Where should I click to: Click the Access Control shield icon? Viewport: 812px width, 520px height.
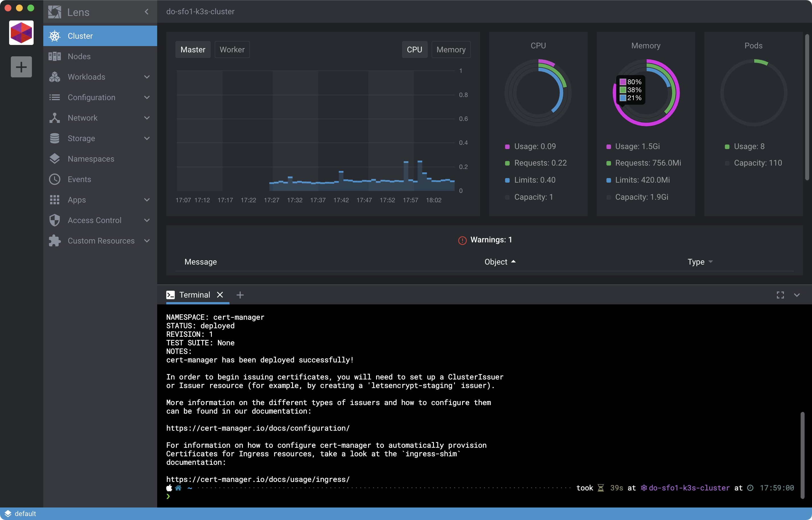click(x=54, y=220)
